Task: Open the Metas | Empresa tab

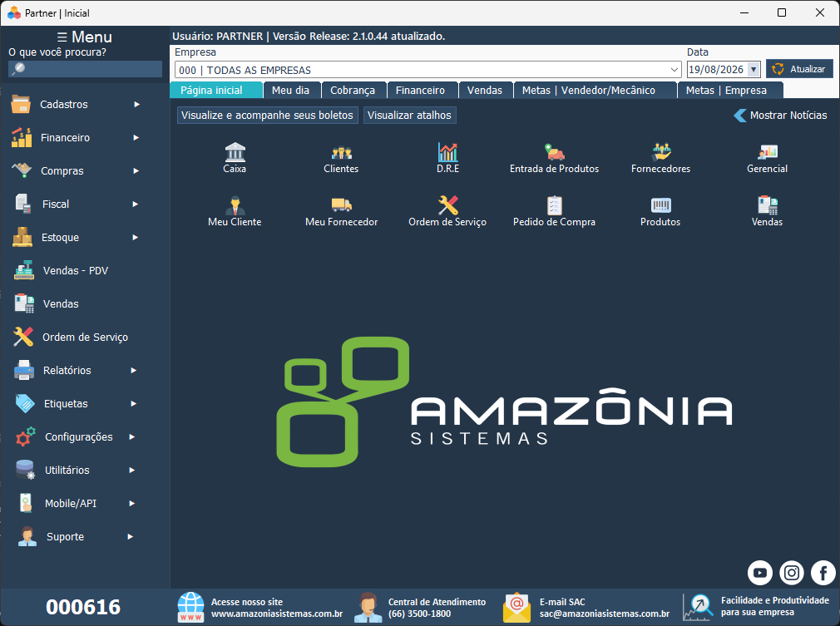Action: point(730,90)
